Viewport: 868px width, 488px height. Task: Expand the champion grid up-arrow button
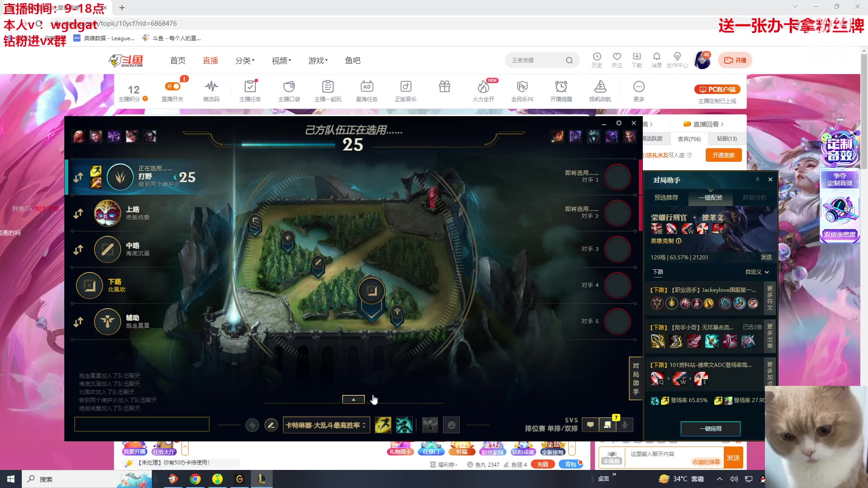pos(354,399)
